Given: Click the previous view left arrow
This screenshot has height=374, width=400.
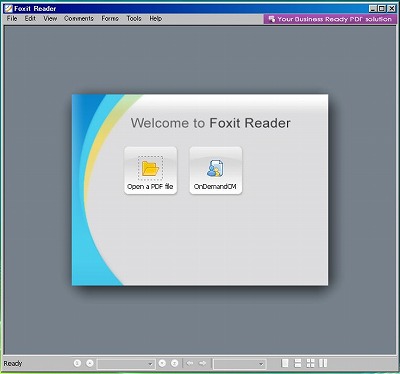Looking at the screenshot, I should 190,363.
